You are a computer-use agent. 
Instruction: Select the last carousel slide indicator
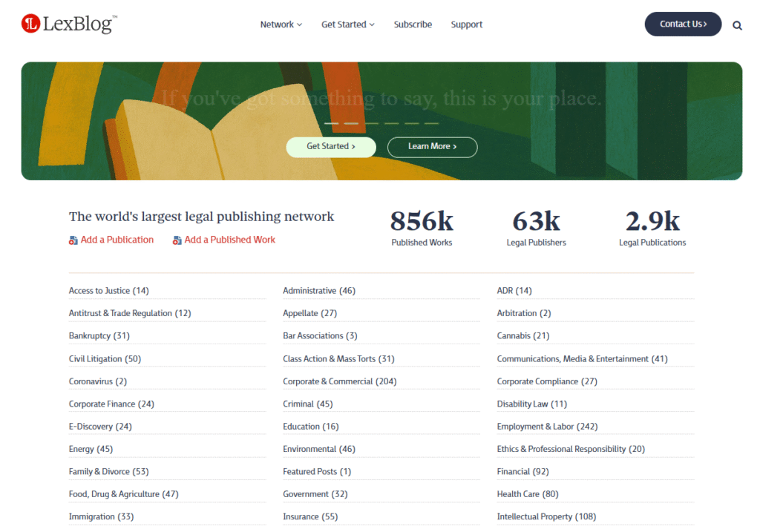(431, 124)
